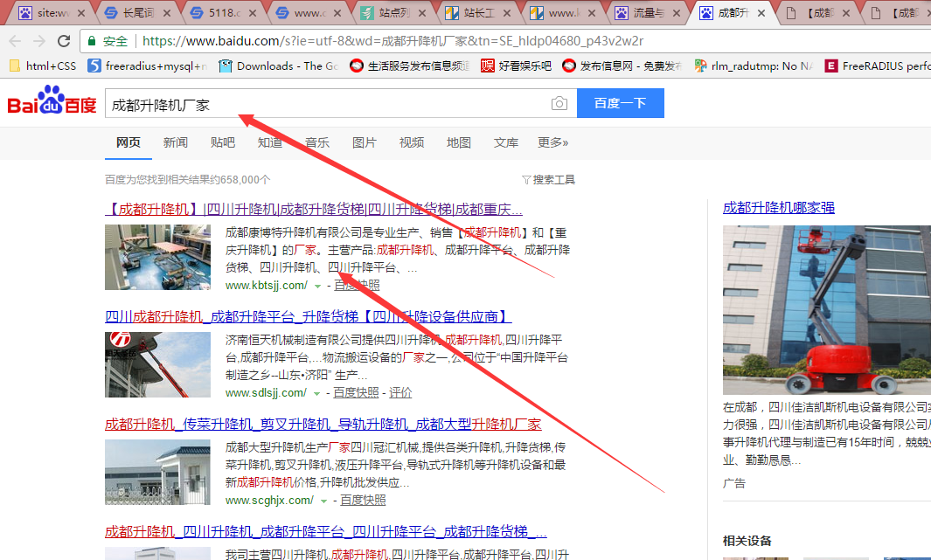931x560 pixels.
Task: Select the 贴吧 search category
Action: [223, 142]
